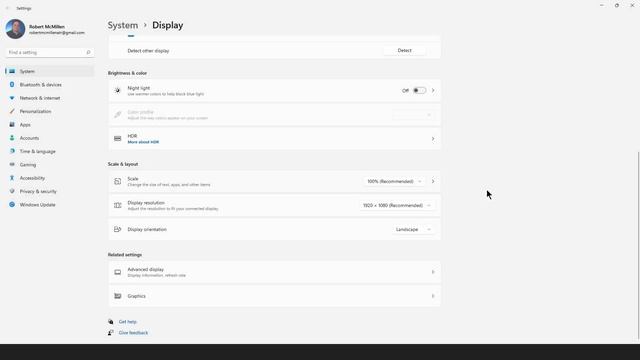Viewport: 640px width, 360px height.
Task: Click the Display orientation row icon
Action: coord(118,229)
